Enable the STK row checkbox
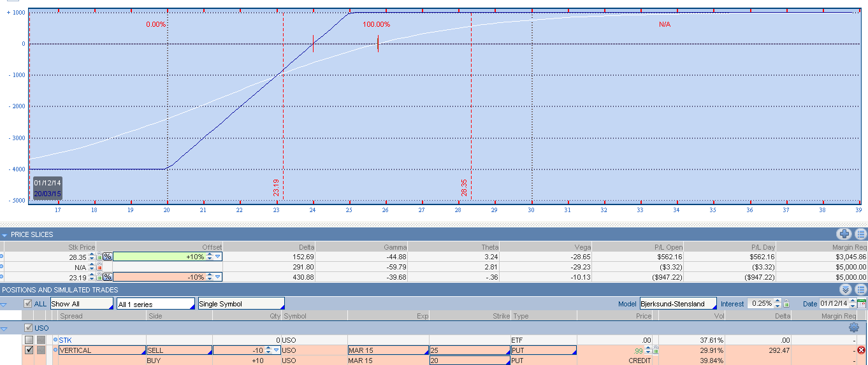868x365 pixels. tap(29, 340)
